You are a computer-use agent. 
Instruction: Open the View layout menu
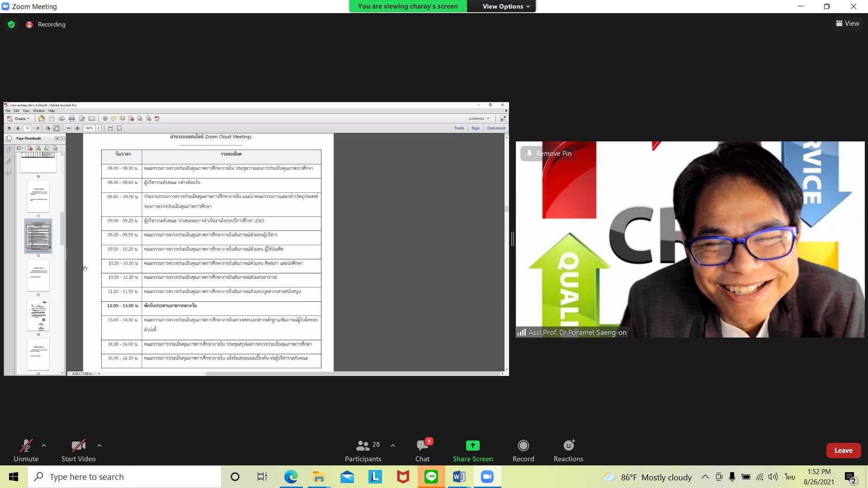(x=847, y=23)
